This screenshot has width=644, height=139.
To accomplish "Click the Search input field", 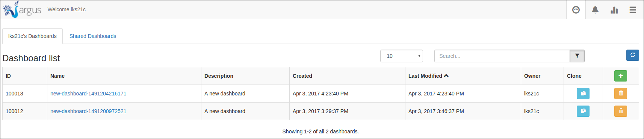I will (x=502, y=56).
